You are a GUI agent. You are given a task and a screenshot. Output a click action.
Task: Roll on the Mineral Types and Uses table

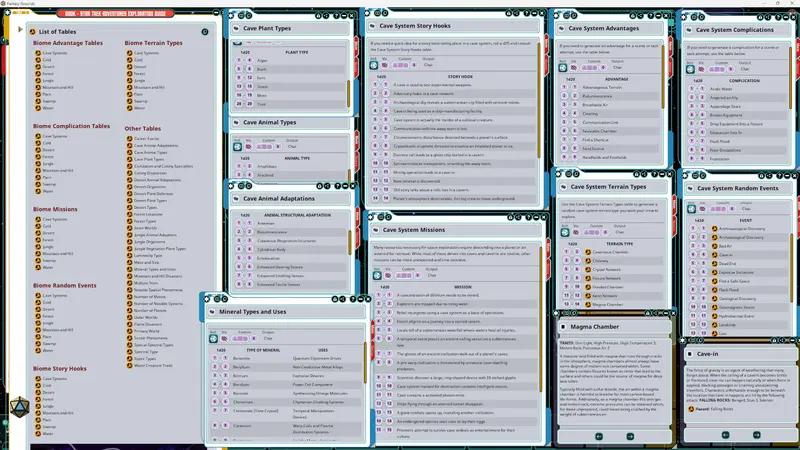tap(213, 338)
